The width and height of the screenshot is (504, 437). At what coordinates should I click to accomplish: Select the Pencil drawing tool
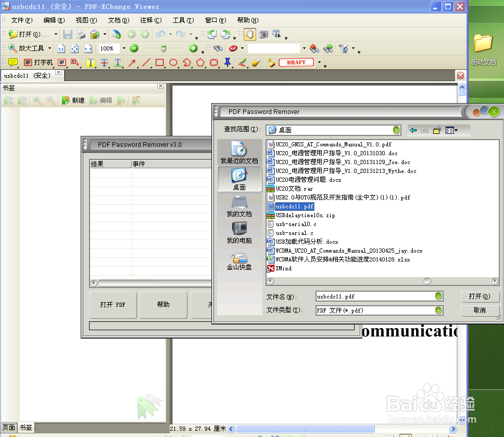(242, 63)
